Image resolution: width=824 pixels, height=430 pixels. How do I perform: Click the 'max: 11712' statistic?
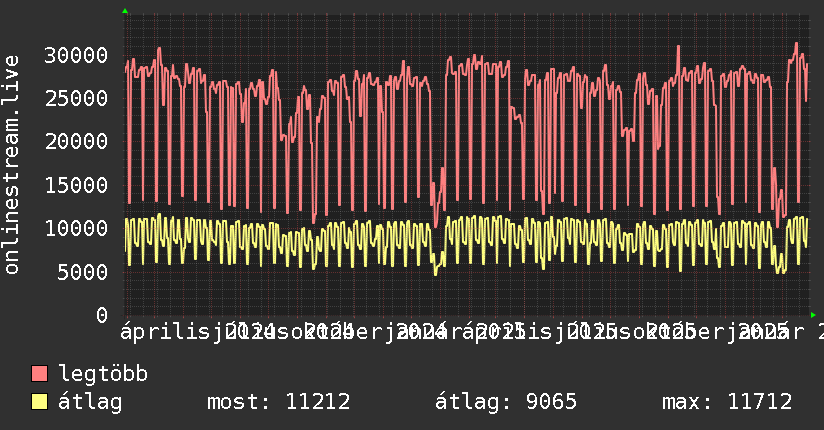[x=727, y=402]
